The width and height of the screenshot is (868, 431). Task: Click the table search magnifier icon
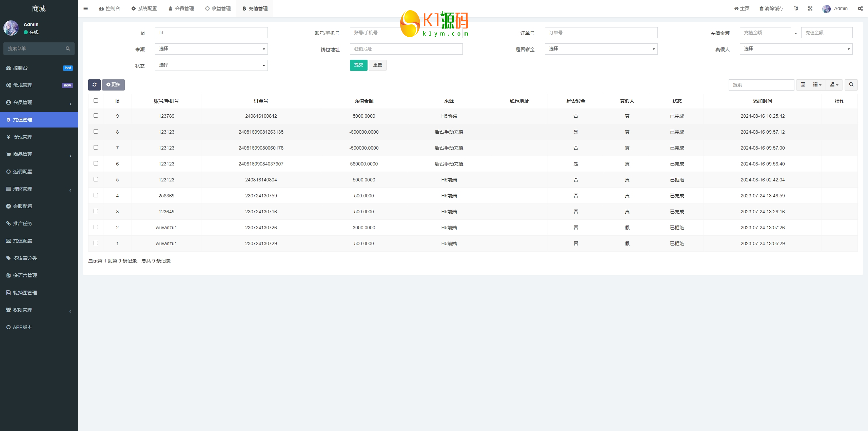(851, 85)
